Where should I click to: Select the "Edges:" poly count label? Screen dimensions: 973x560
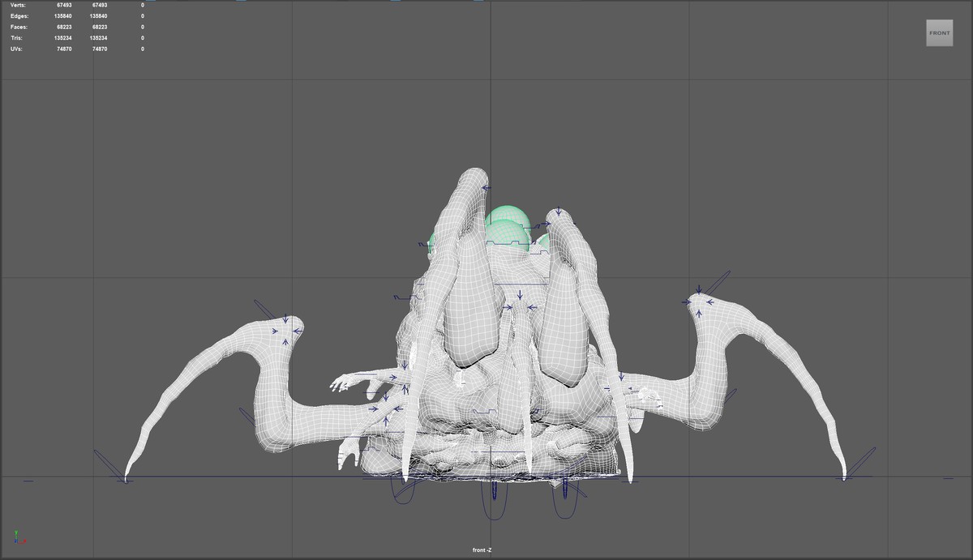[19, 16]
